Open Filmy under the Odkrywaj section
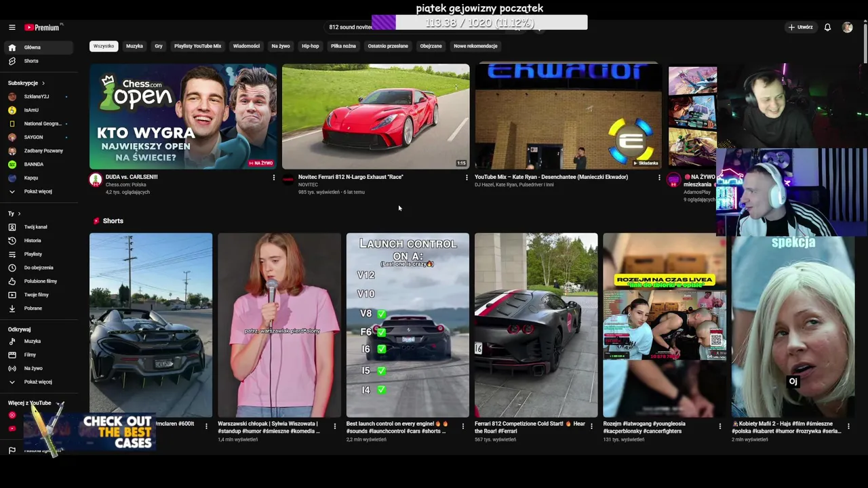The width and height of the screenshot is (868, 488). click(37, 355)
